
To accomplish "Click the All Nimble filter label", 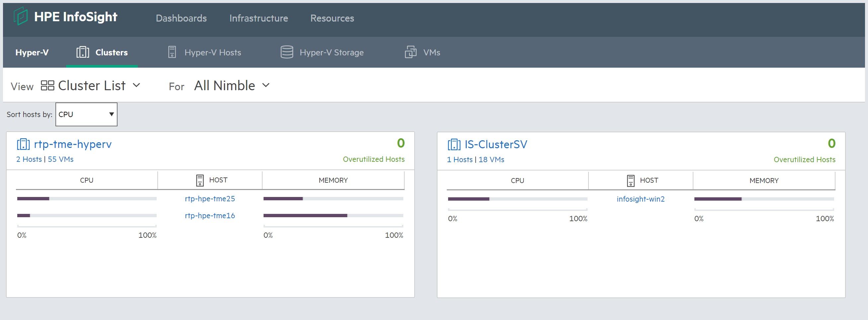I will 224,86.
